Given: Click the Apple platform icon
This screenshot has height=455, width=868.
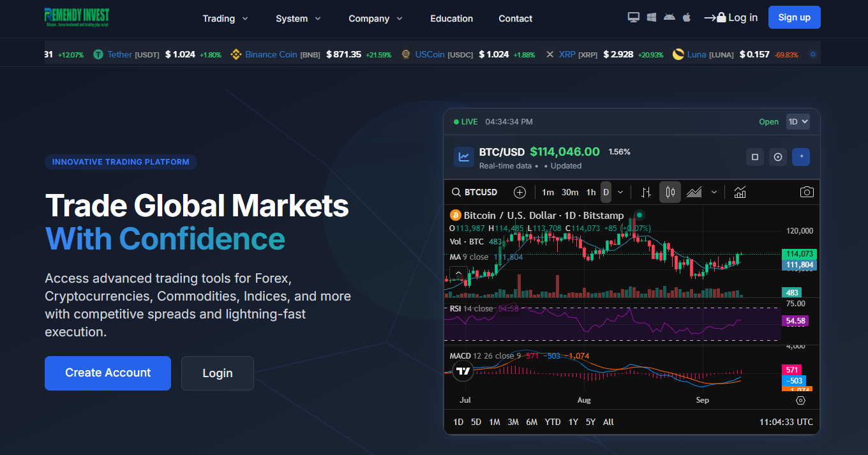Looking at the screenshot, I should [x=687, y=17].
